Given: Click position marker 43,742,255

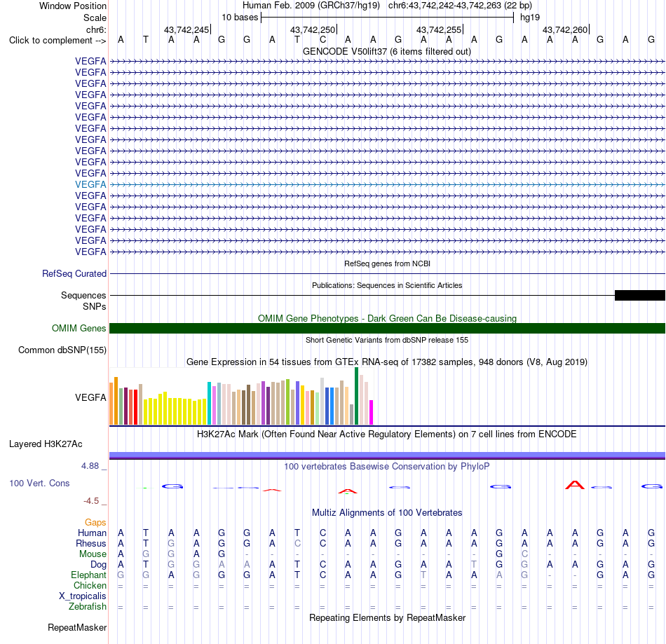Looking at the screenshot, I should 439,29.
